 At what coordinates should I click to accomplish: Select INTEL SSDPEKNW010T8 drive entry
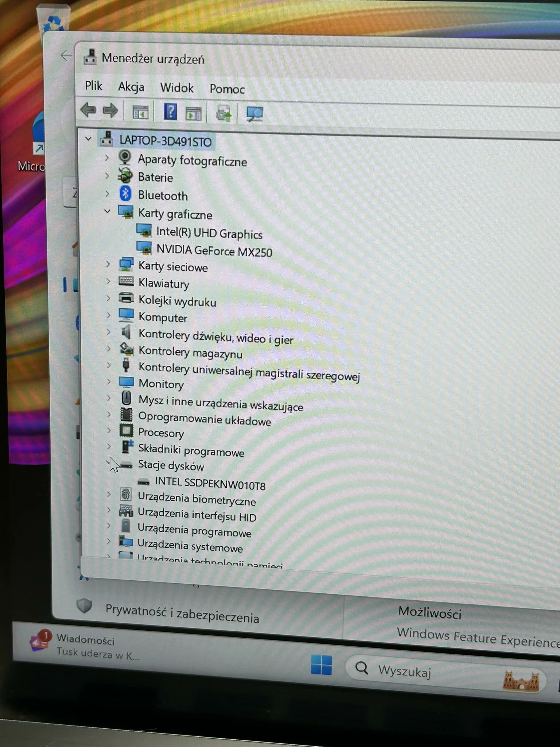(210, 483)
